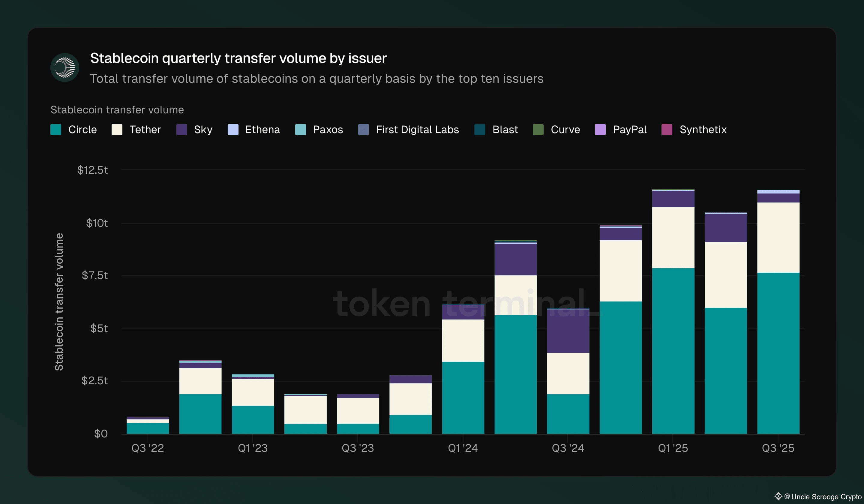Screen dimensions: 864x504
Task: Click the Circle legend color swatch
Action: (56, 130)
